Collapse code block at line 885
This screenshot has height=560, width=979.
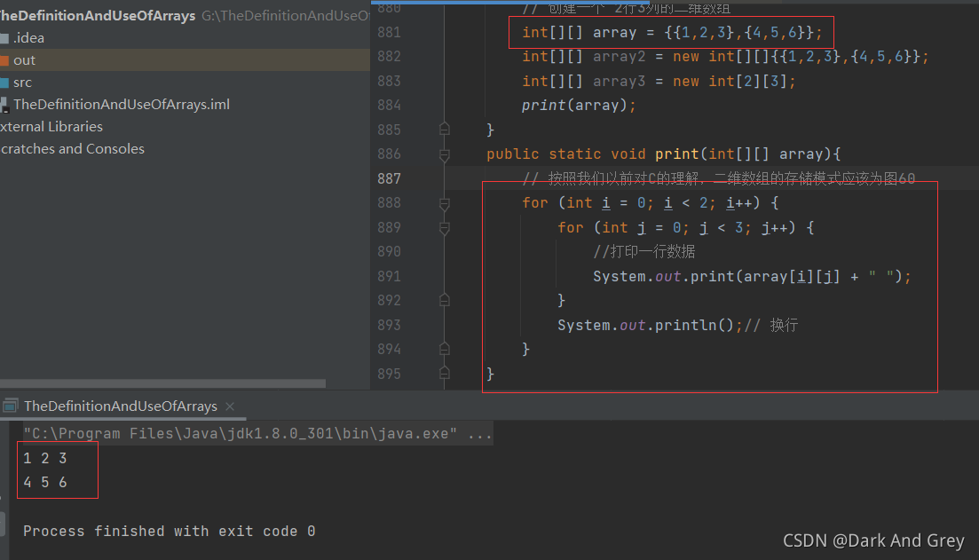445,130
